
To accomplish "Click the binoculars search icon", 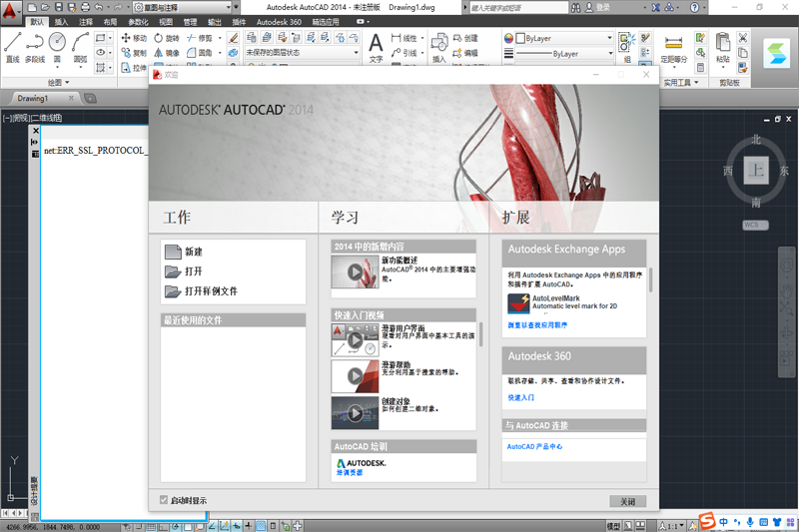I will tap(576, 8).
